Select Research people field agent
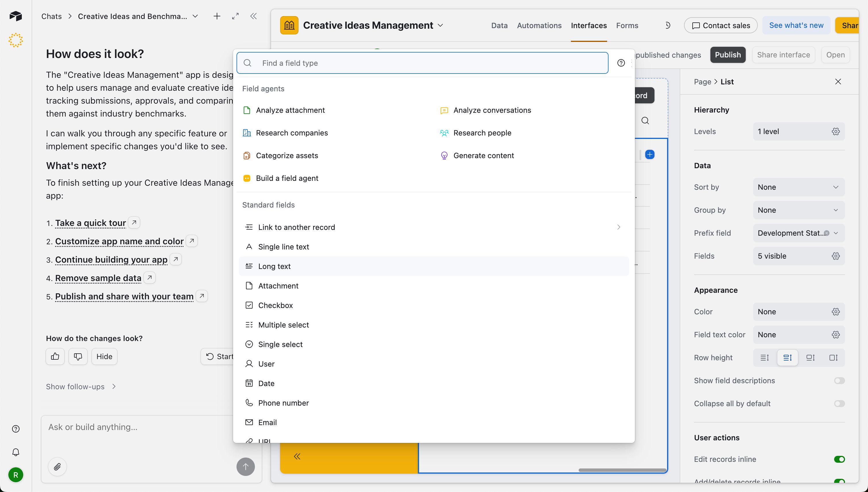The width and height of the screenshot is (868, 492). (x=476, y=133)
